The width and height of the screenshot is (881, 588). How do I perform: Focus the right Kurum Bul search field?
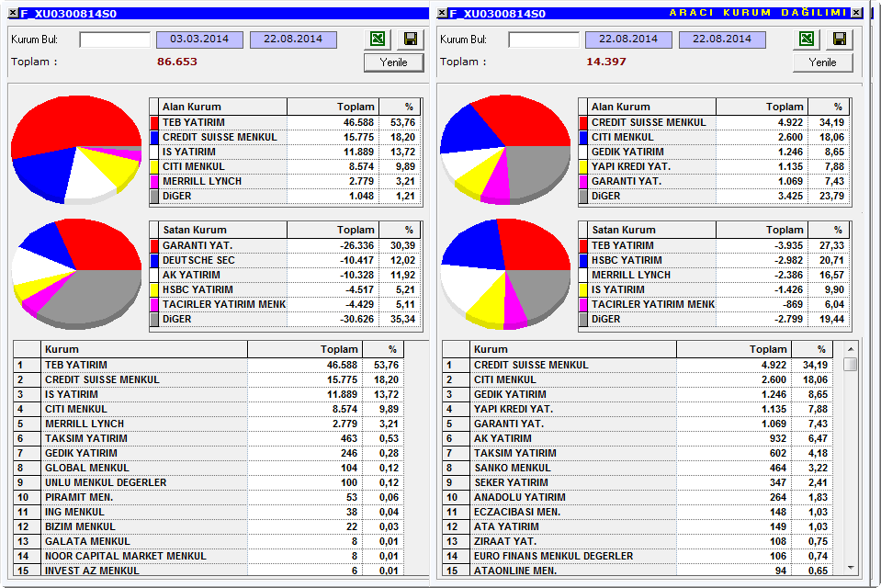tap(544, 40)
